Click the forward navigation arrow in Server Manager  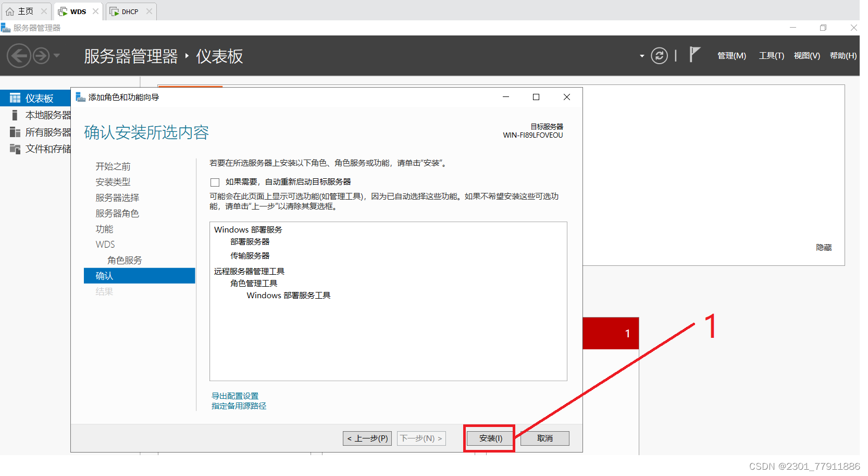(41, 55)
